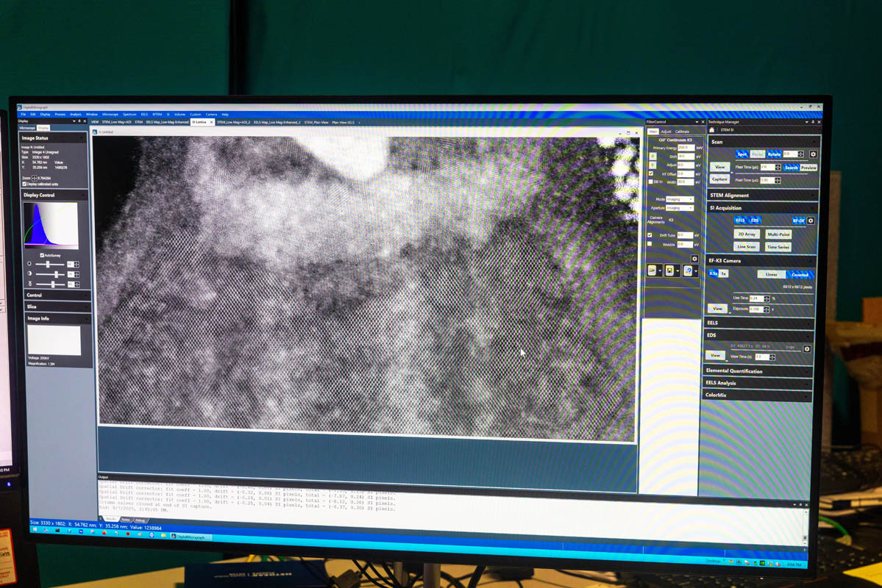Click the Exposure input field
The height and width of the screenshot is (588, 882).
pyautogui.click(x=755, y=309)
